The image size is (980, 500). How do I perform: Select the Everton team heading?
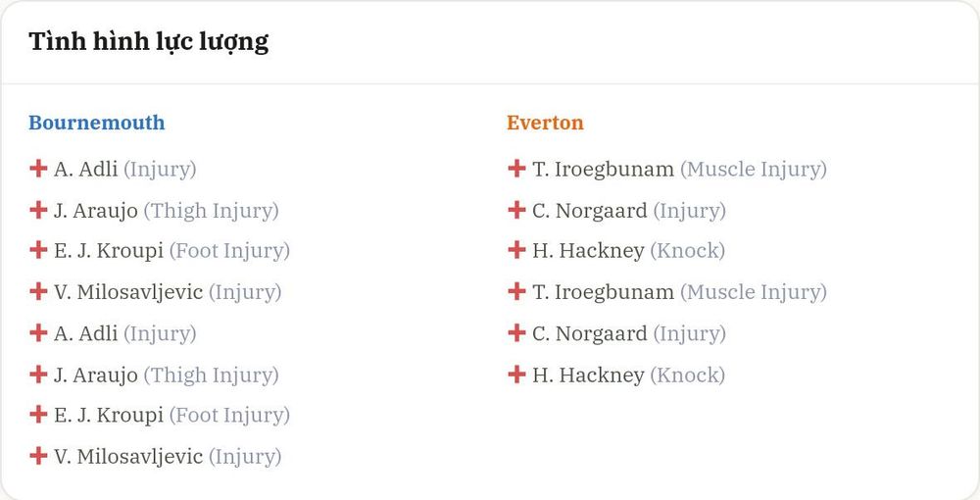tap(545, 123)
